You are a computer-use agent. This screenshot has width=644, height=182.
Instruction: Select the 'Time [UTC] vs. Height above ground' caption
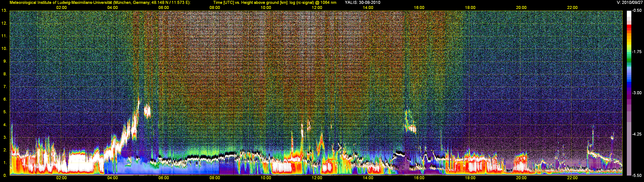pos(275,3)
